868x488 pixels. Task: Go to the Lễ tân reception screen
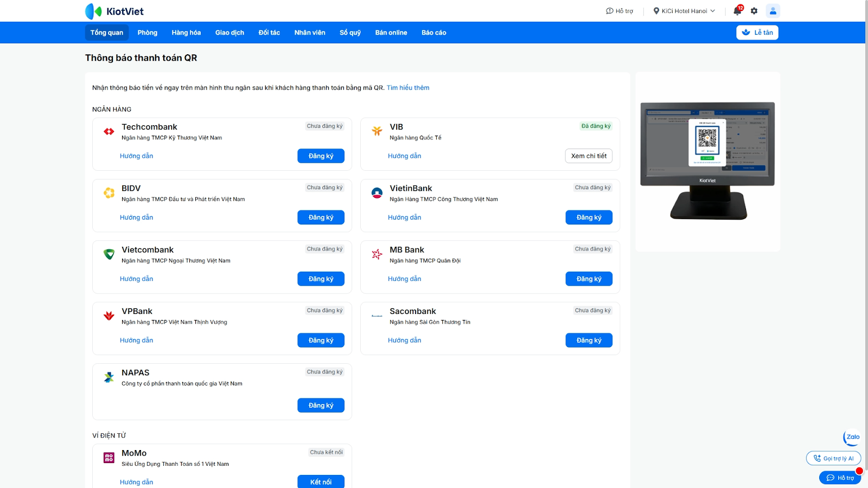pos(757,33)
